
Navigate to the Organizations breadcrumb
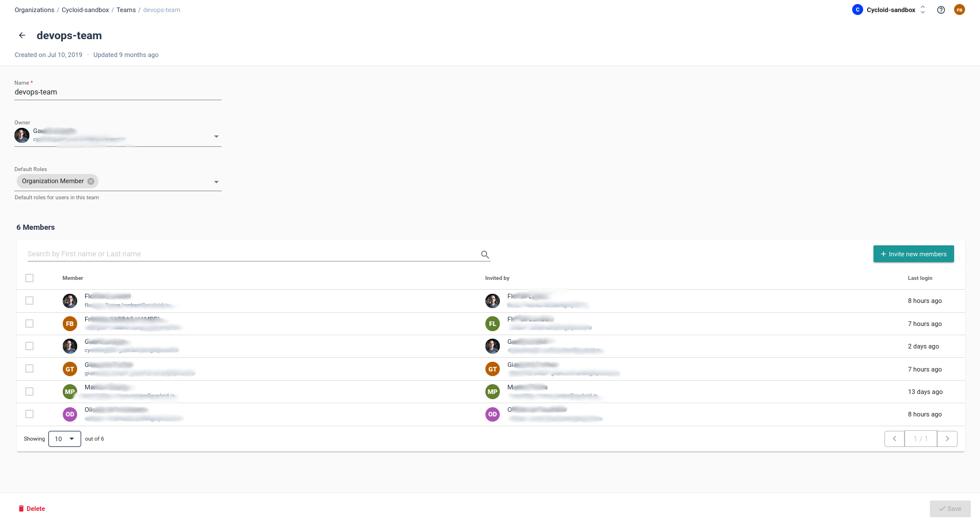coord(35,10)
